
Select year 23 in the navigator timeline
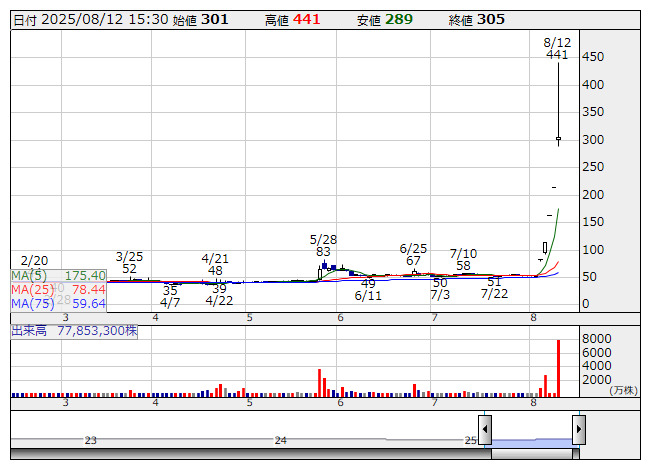click(x=91, y=440)
